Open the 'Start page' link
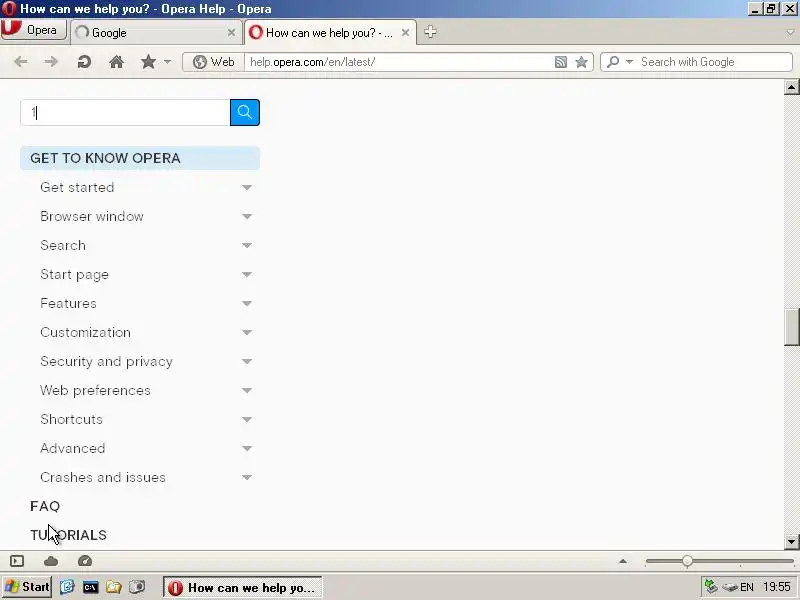 (x=74, y=274)
